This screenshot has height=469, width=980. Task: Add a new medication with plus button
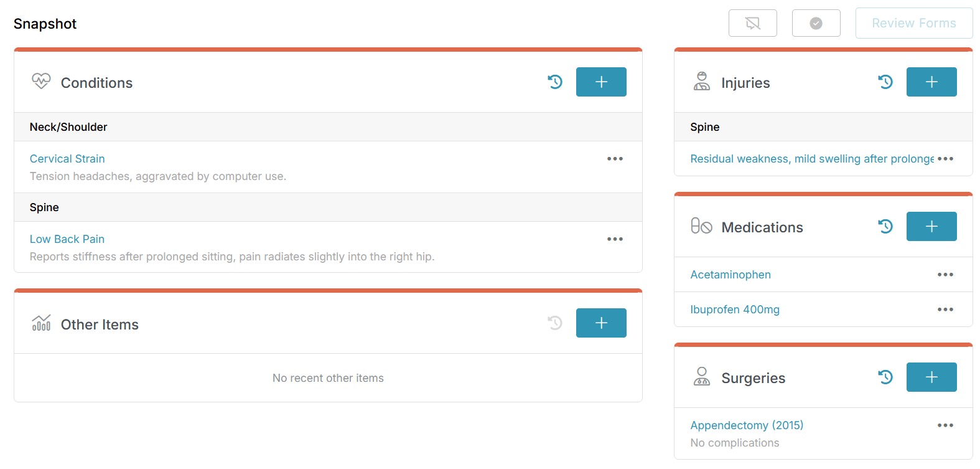[x=931, y=226]
